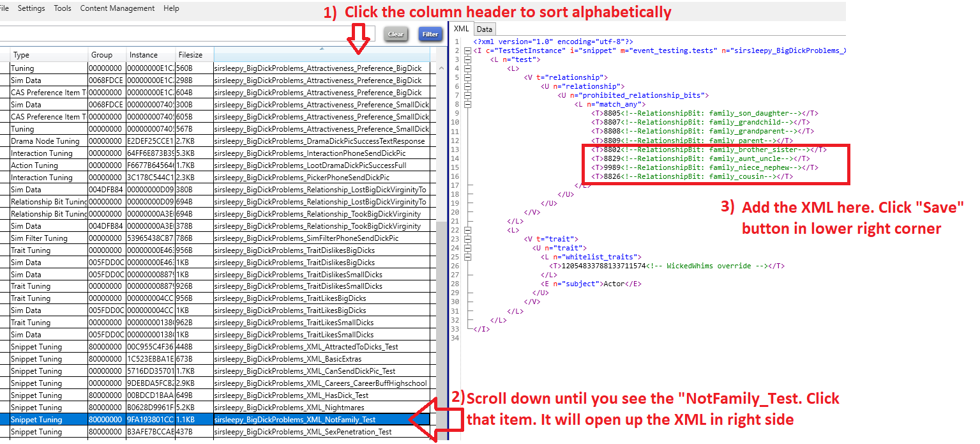Click XML line with 8807 family_grandchild
Image resolution: width=980 pixels, height=444 pixels.
[700, 122]
